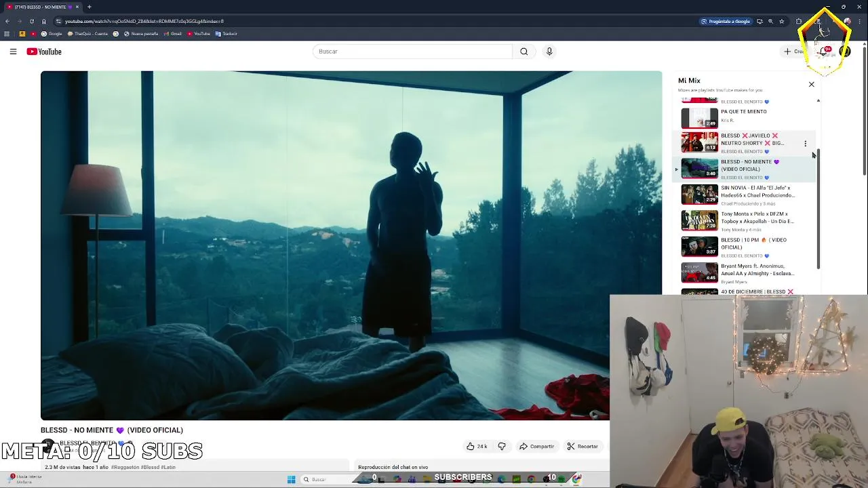The height and width of the screenshot is (488, 868).
Task: Open a new browser tab with plus
Action: (x=89, y=7)
